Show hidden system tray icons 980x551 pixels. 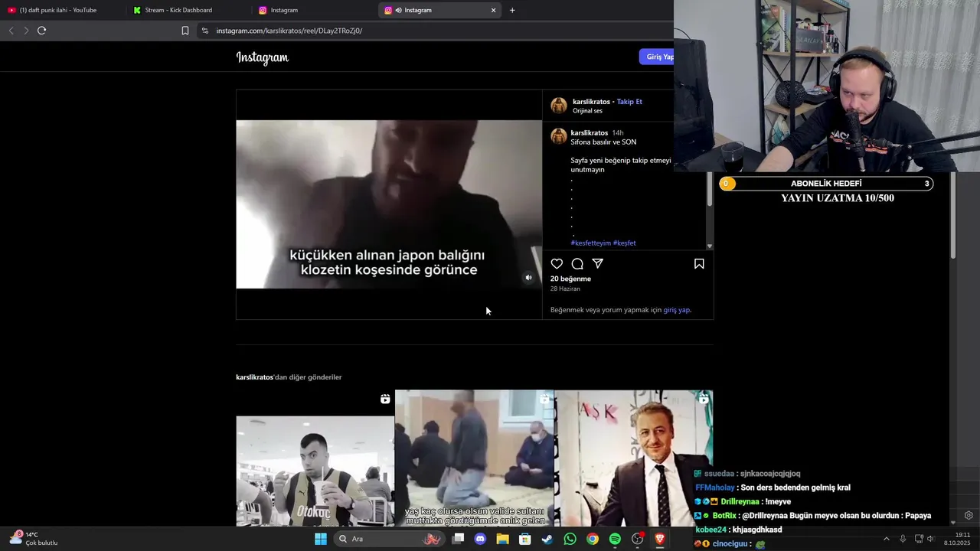[x=887, y=539]
